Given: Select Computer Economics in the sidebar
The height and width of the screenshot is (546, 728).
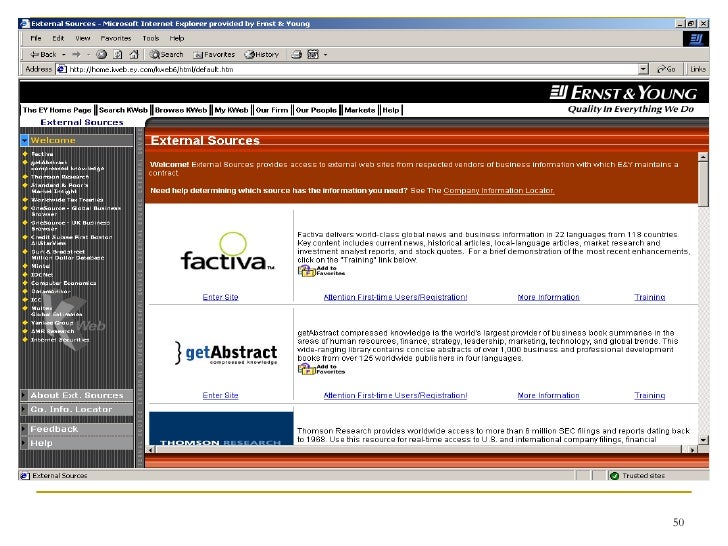Looking at the screenshot, I should 64,283.
